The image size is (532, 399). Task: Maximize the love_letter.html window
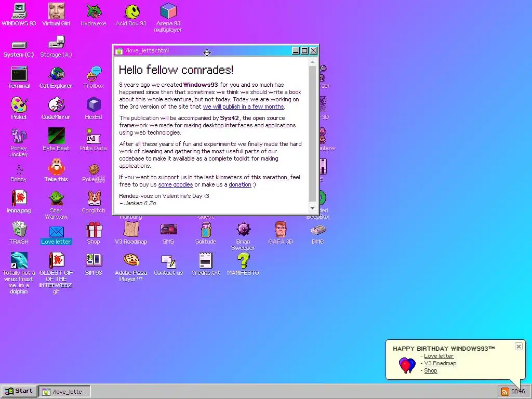(304, 50)
